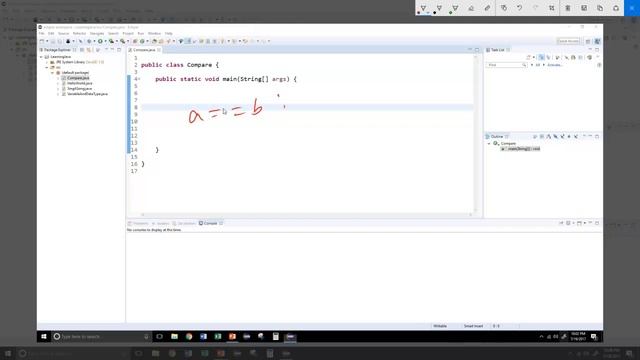Select the Java perspective button

click(x=597, y=41)
